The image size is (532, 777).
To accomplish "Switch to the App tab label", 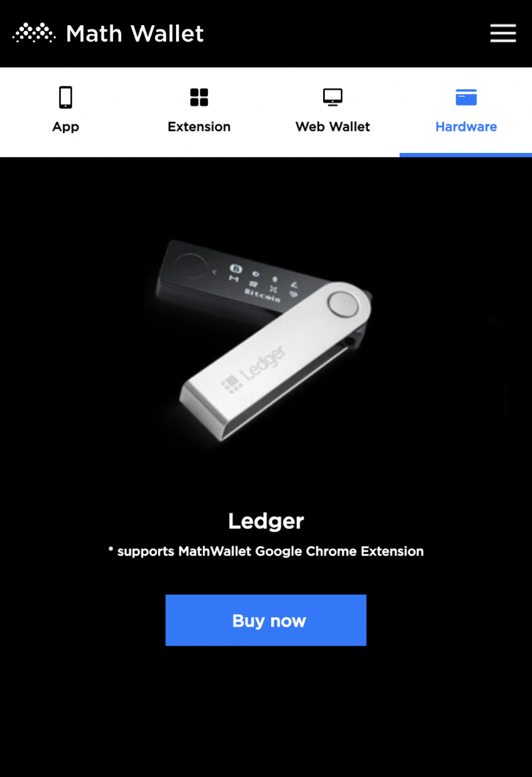I will point(65,127).
